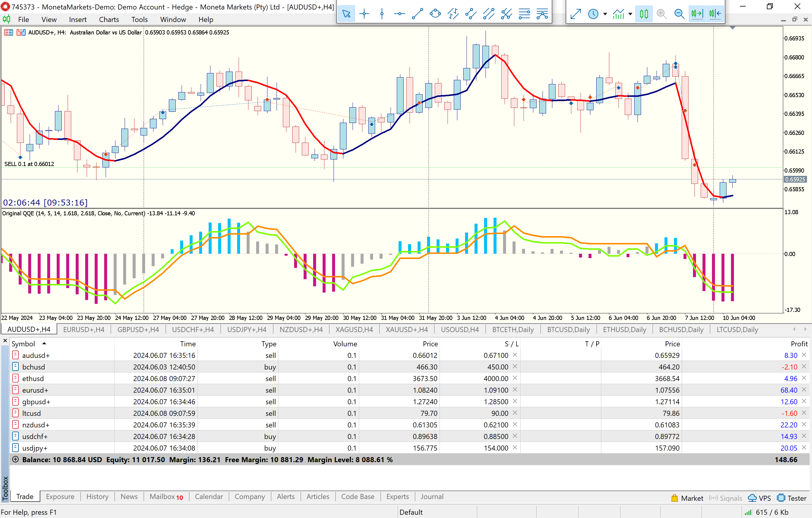This screenshot has width=812, height=518.
Task: Select the Fibonacci retracement tool
Action: click(x=524, y=14)
